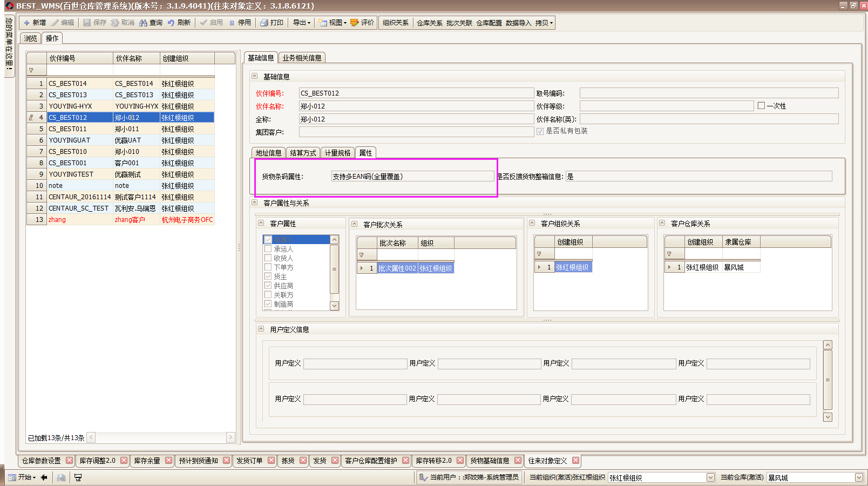This screenshot has width=868, height=486.
Task: Click the overlapping windows icon in bottom bar
Action: click(x=61, y=477)
